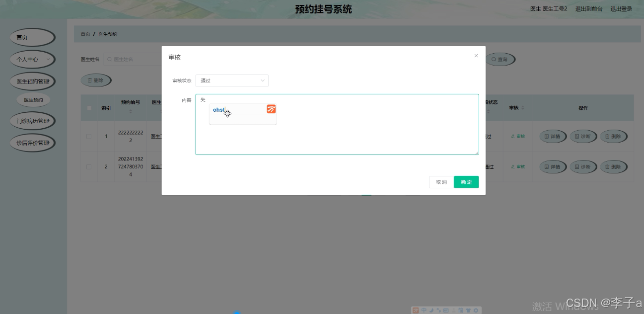Click the orange Sogou logo in the IME toolbar
Image resolution: width=644 pixels, height=314 pixels.
[x=416, y=310]
